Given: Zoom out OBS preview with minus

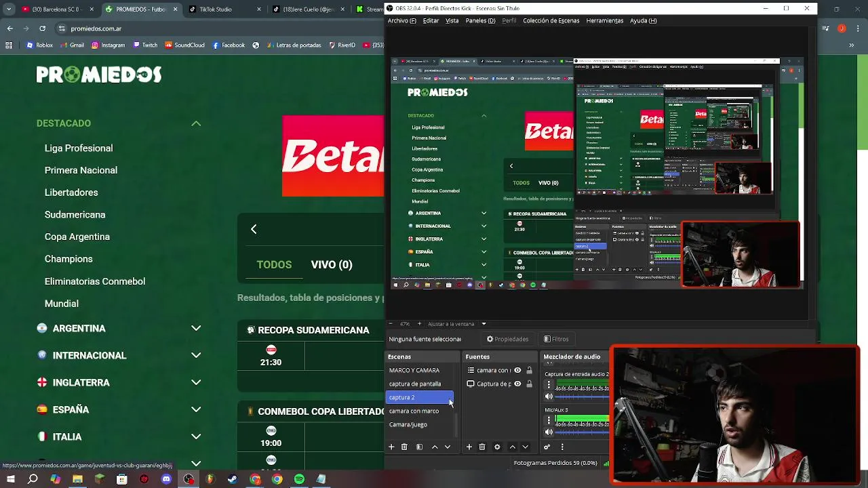Looking at the screenshot, I should 391,324.
